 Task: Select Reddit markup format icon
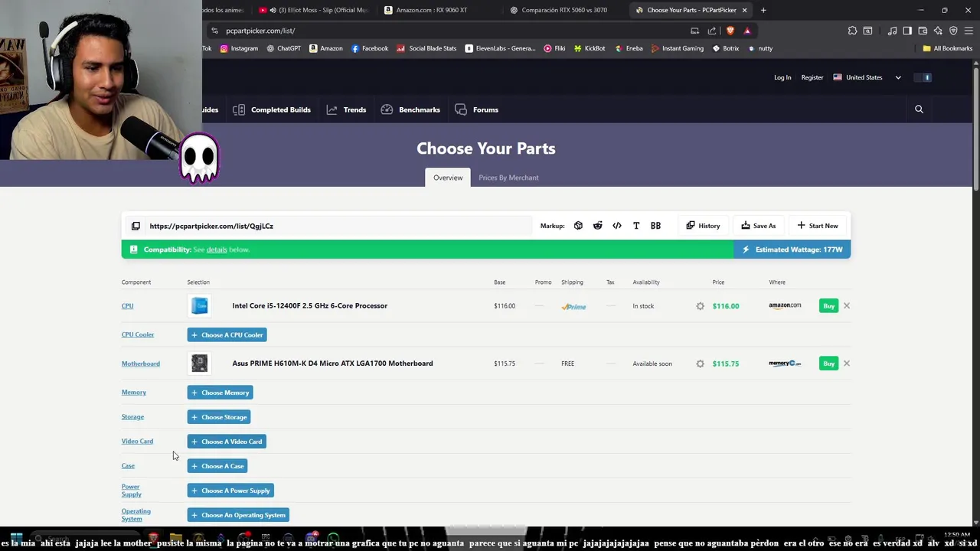pyautogui.click(x=597, y=226)
